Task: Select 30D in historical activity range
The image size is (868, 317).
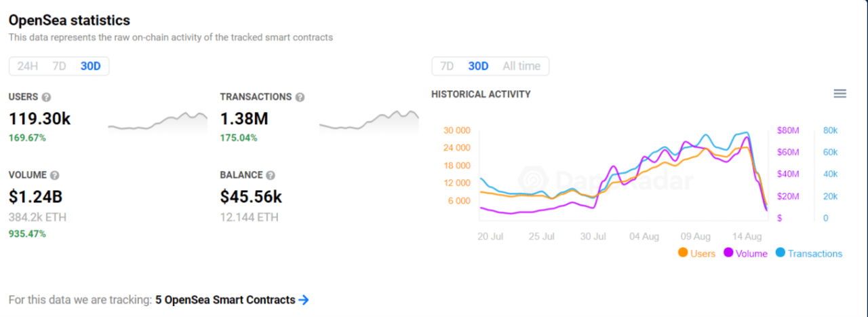Action: pos(478,66)
